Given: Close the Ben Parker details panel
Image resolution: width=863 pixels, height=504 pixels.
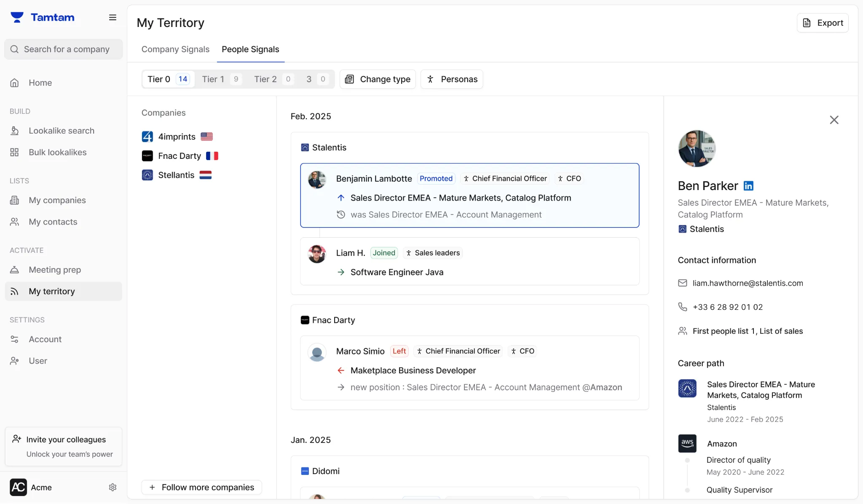Looking at the screenshot, I should 834,120.
